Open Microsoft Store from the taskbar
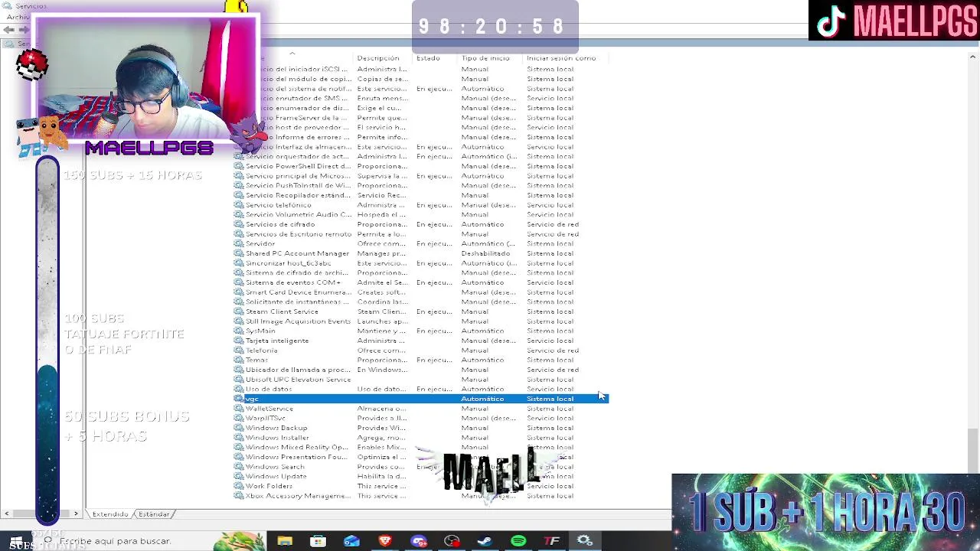 click(x=318, y=541)
